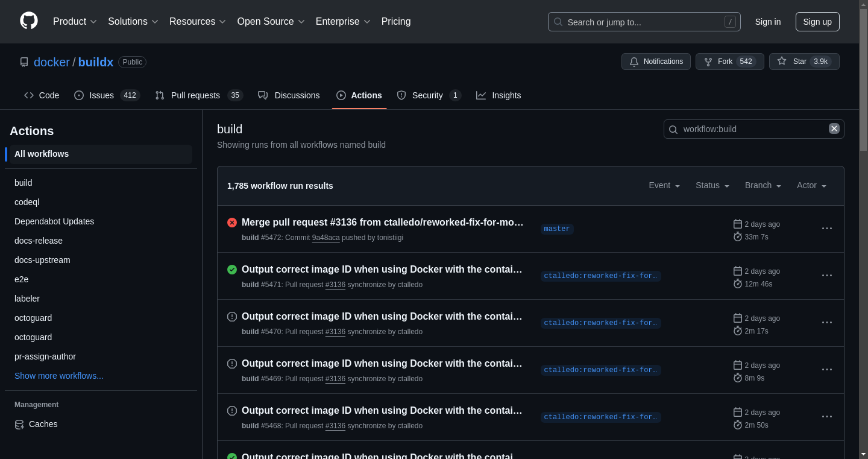Image resolution: width=868 pixels, height=459 pixels.
Task: Click the status icon of run #5468
Action: coord(232,411)
